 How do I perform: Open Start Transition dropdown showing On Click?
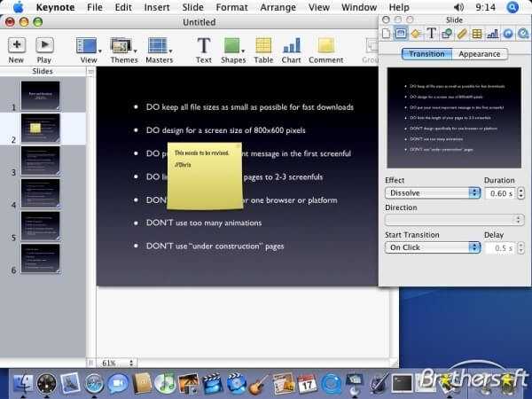433,247
